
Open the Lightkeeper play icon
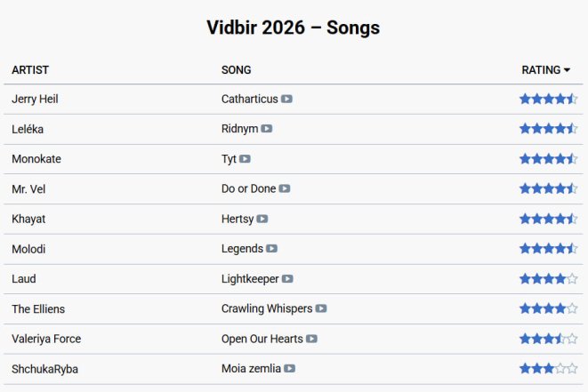(x=287, y=279)
